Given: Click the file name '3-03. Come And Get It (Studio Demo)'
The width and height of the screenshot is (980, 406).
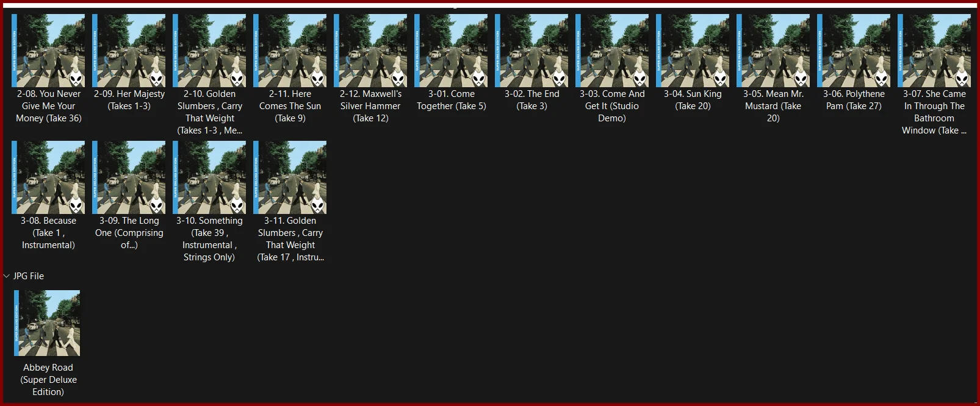Looking at the screenshot, I should coord(612,106).
